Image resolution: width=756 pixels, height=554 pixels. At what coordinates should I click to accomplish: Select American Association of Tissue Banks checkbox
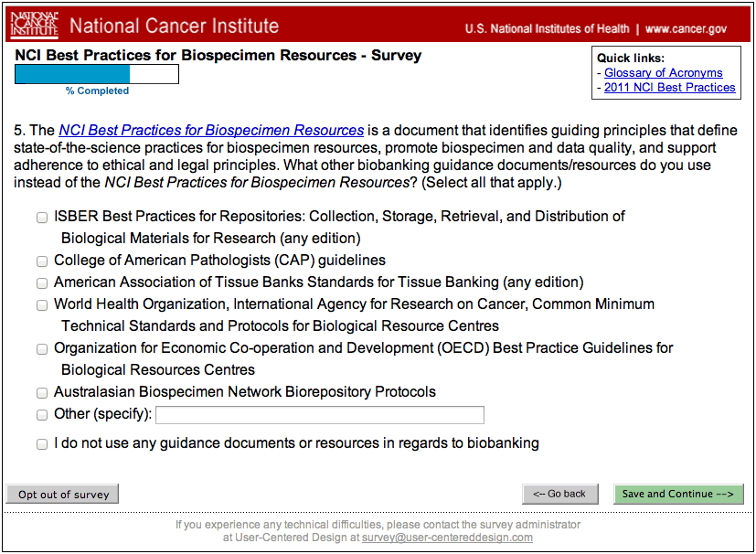coord(42,283)
